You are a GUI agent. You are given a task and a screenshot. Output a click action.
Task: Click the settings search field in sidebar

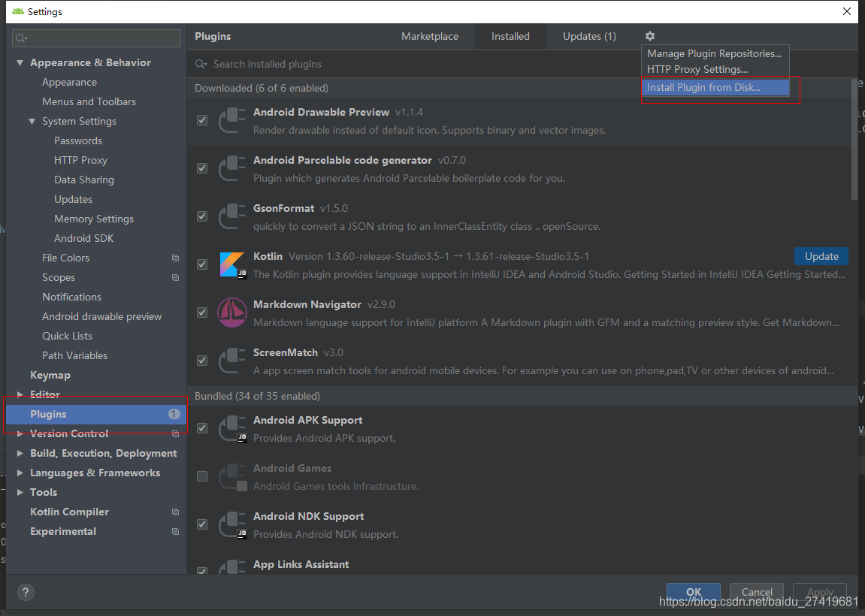click(x=96, y=38)
